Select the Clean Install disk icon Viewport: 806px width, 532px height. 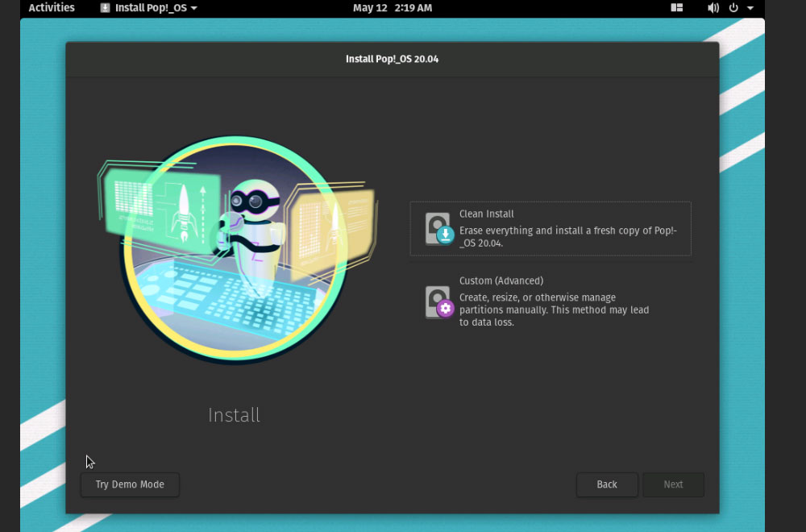pos(439,229)
